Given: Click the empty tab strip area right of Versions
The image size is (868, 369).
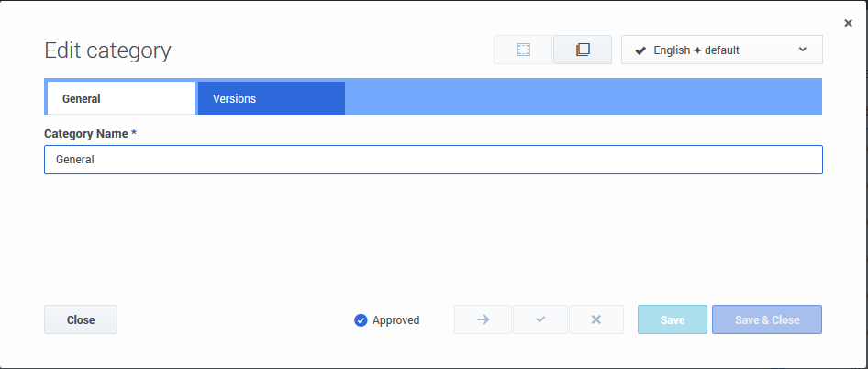Looking at the screenshot, I should (x=583, y=98).
